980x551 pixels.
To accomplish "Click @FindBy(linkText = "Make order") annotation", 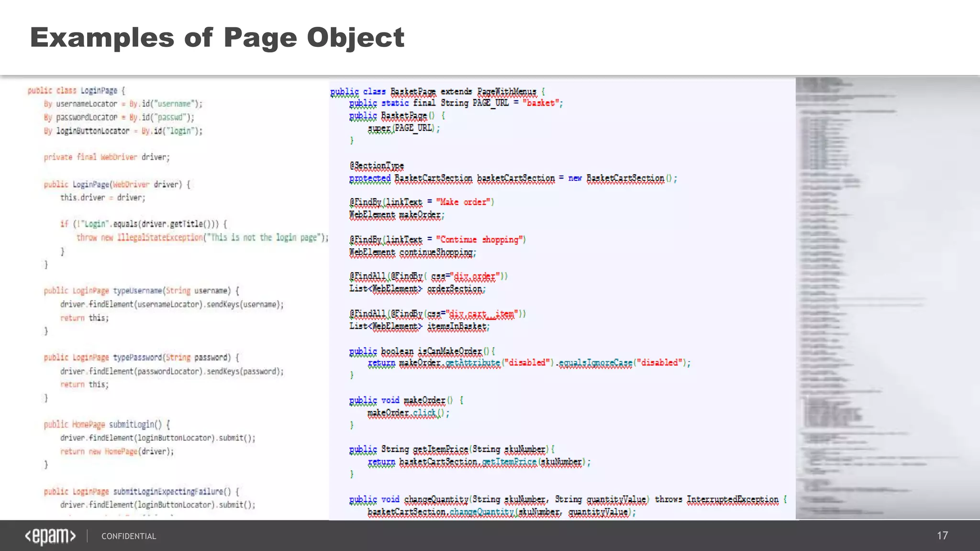I will pyautogui.click(x=422, y=202).
